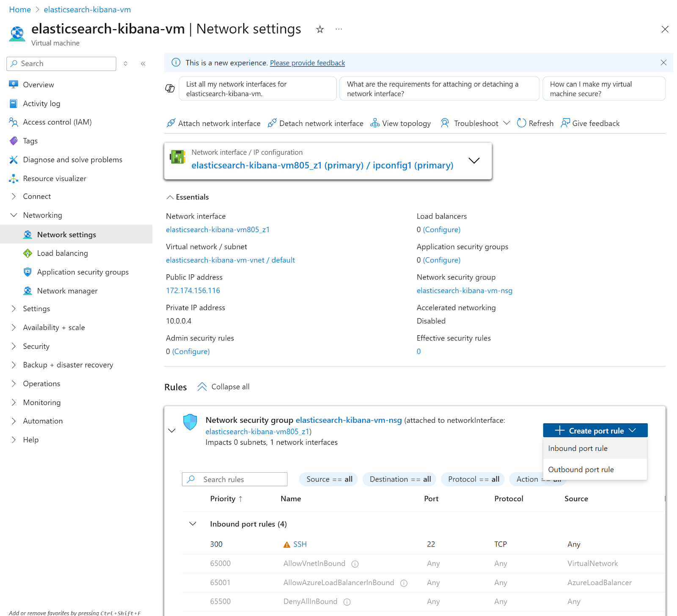Click the warning icon beside SSH rule
Image resolution: width=677 pixels, height=616 pixels.
click(x=286, y=545)
